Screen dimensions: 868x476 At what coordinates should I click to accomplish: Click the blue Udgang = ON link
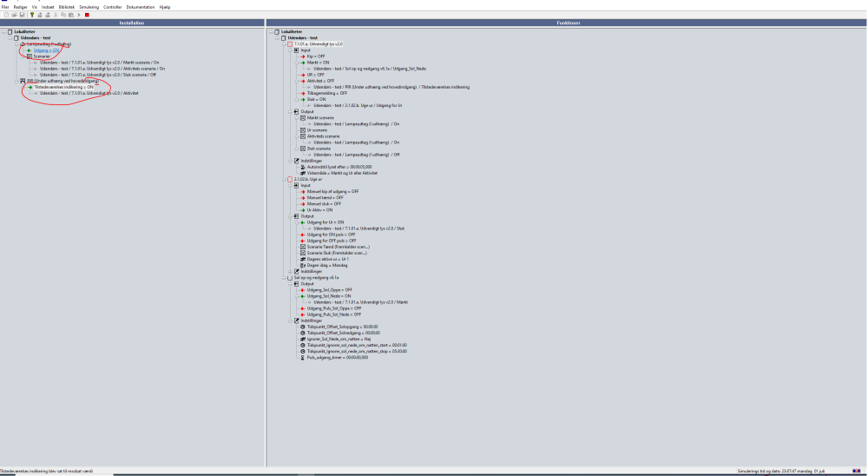pyautogui.click(x=46, y=50)
